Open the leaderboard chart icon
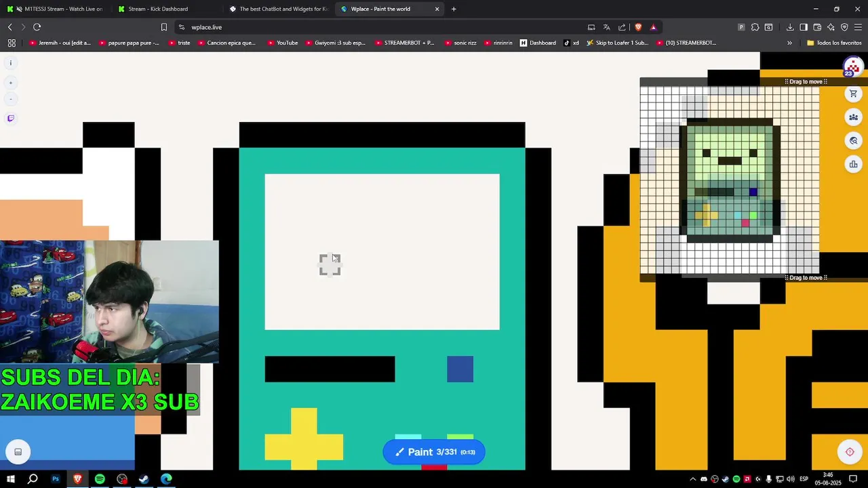The width and height of the screenshot is (868, 488). coord(853,164)
